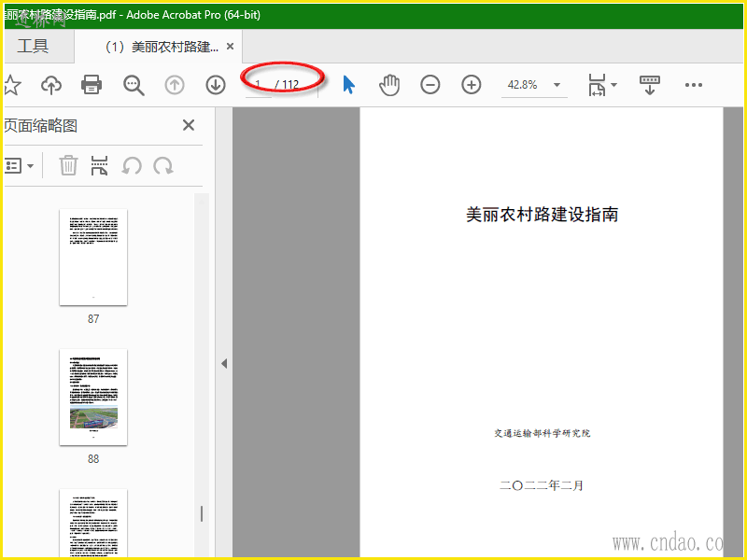The height and width of the screenshot is (560, 747).
Task: Collapse the navigation pane with left arrow
Action: point(224,364)
